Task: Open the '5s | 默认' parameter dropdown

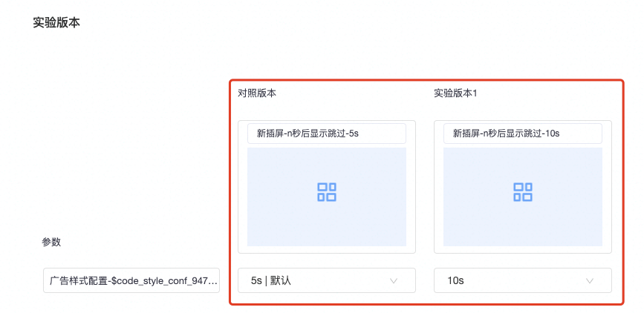Action: 327,280
